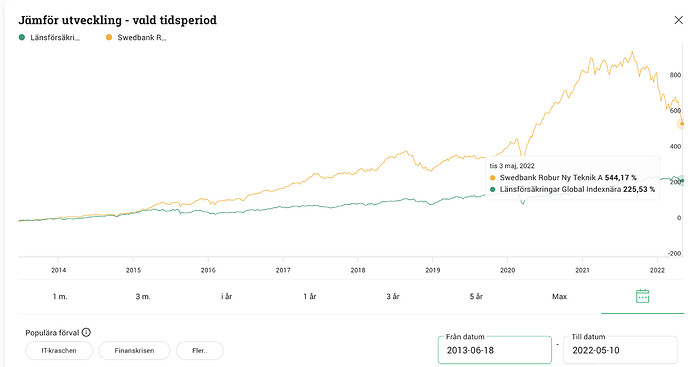Switch to the i år period
This screenshot has width=690, height=367.
pyautogui.click(x=226, y=297)
